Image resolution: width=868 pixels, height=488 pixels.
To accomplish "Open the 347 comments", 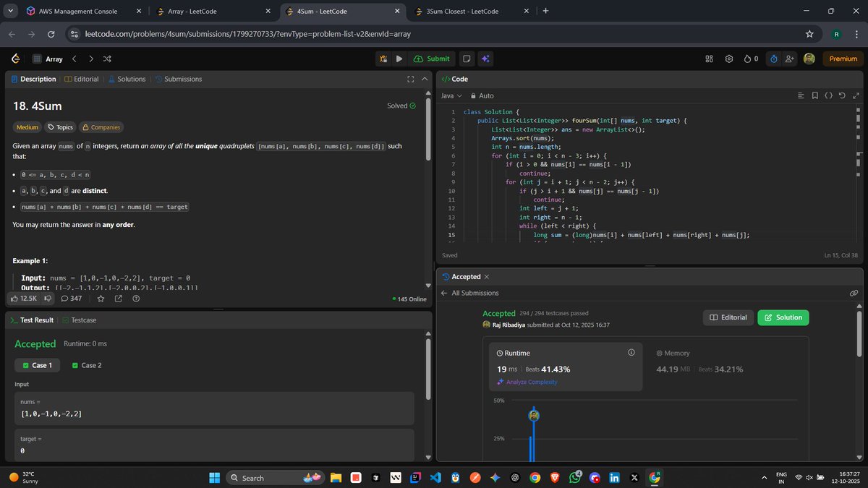I will point(71,298).
